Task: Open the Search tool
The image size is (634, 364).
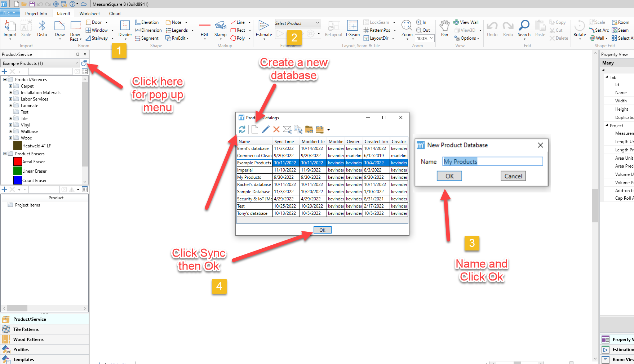Action: [x=524, y=29]
